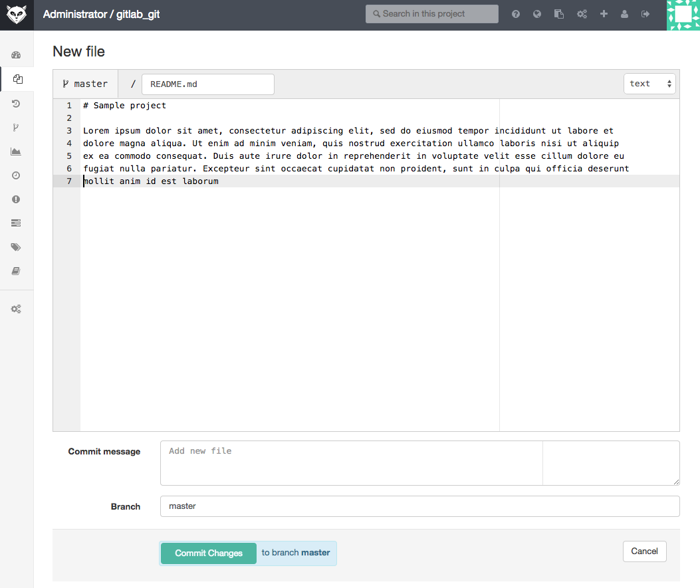
Task: Click the sign out icon
Action: tap(645, 14)
